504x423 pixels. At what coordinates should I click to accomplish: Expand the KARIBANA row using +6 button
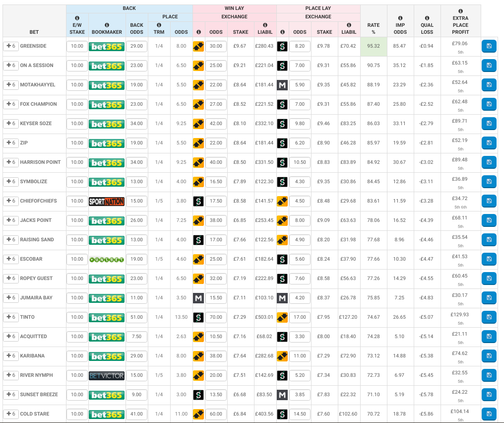[10, 356]
